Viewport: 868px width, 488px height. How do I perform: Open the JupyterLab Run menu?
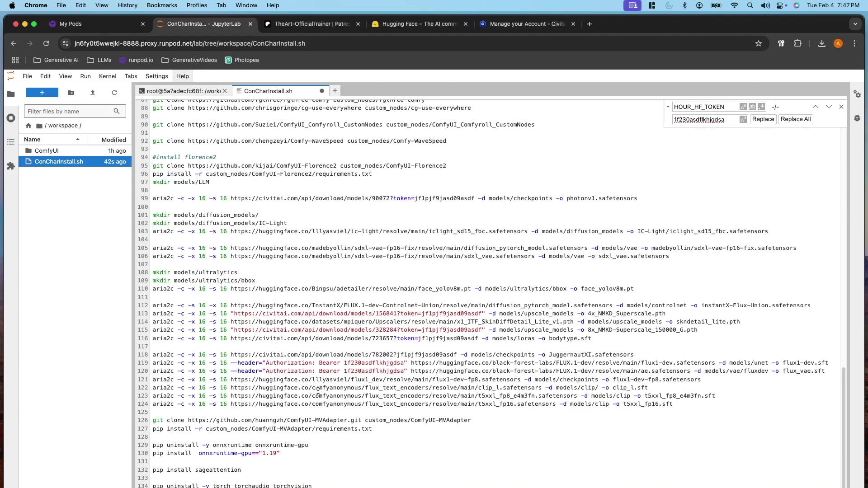tap(85, 76)
